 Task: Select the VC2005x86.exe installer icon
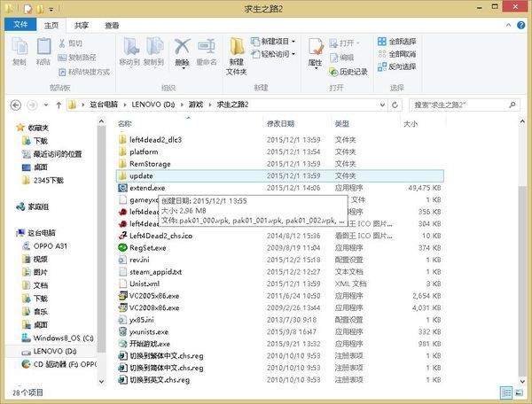(122, 296)
